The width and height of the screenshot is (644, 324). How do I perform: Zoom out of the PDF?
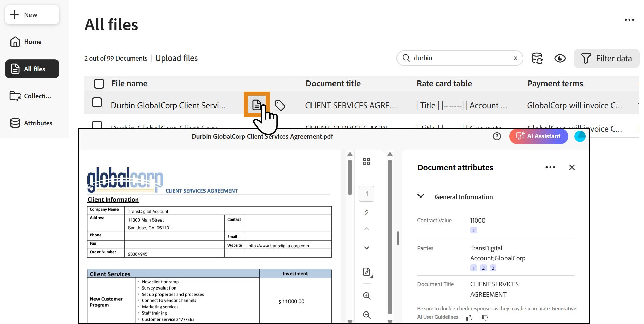367,315
